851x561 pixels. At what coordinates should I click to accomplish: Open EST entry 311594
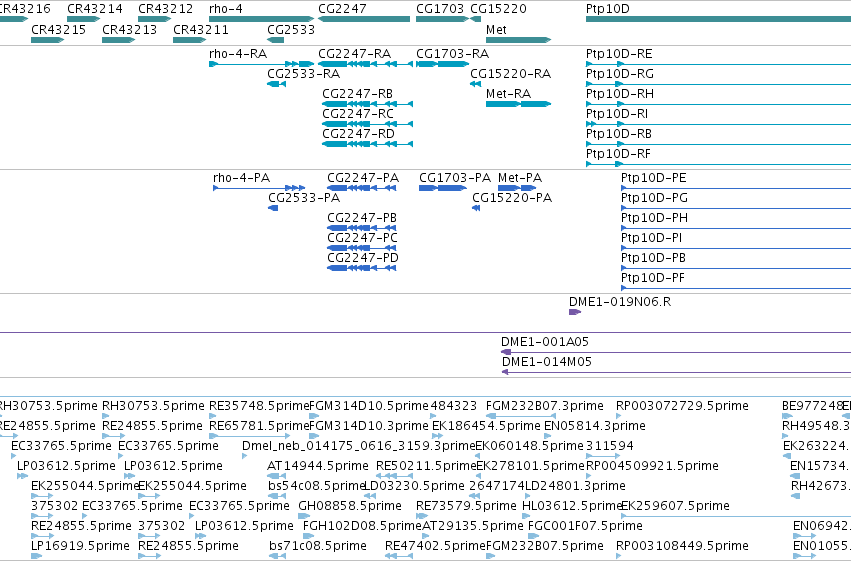(x=609, y=446)
